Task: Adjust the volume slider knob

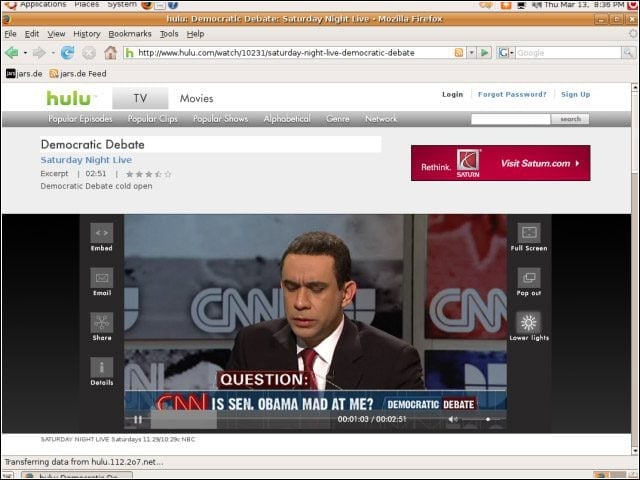Action: tap(488, 419)
